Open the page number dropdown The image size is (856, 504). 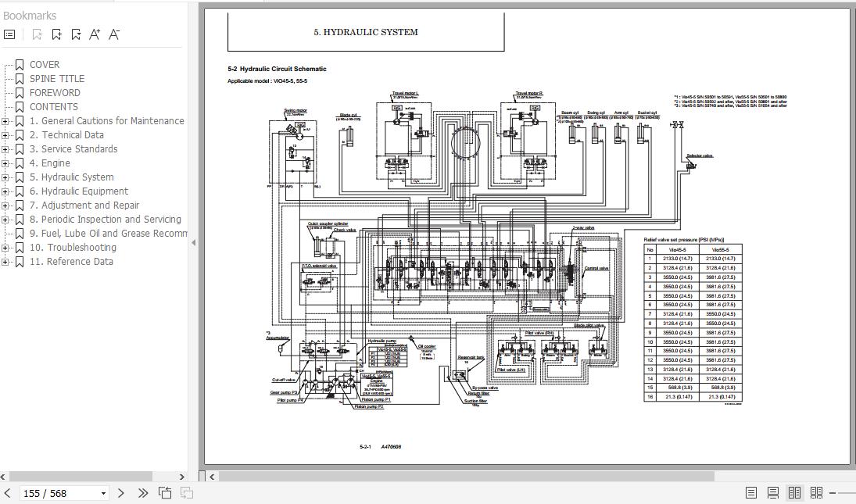pyautogui.click(x=103, y=494)
